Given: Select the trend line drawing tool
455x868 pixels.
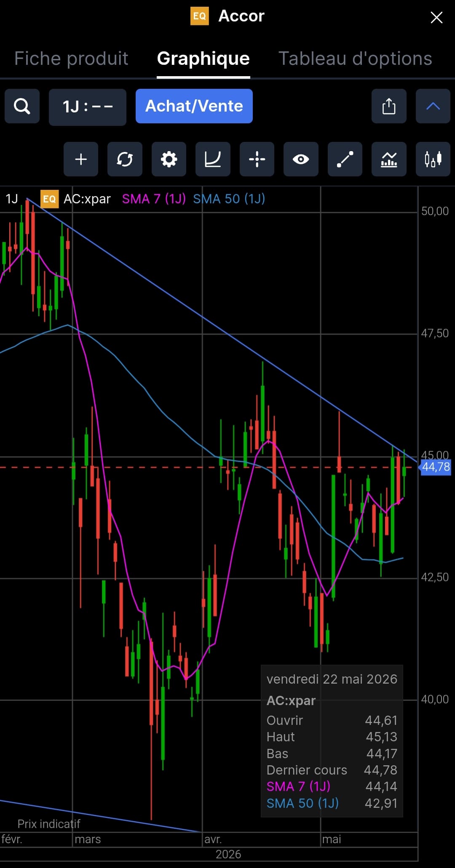Looking at the screenshot, I should pos(345,159).
